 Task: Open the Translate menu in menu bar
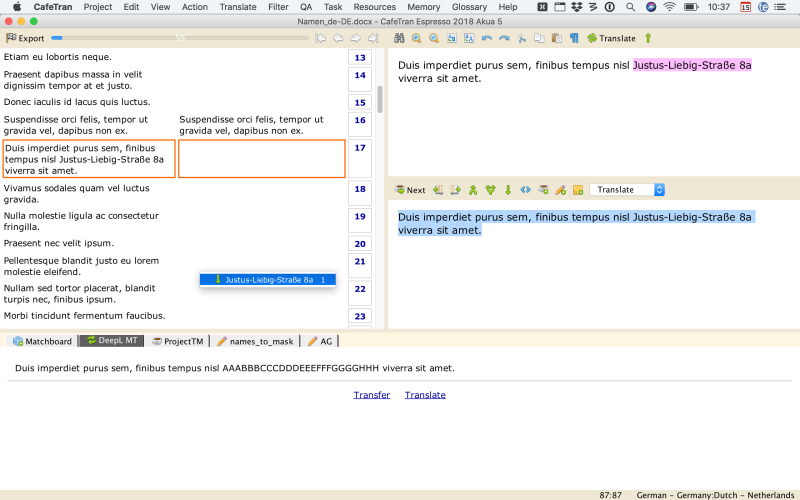238,7
